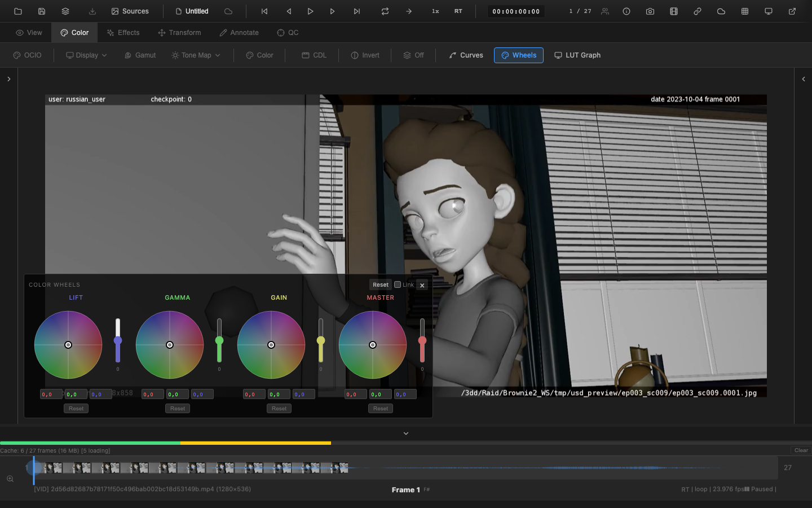Expand the Tone Map dropdown
The height and width of the screenshot is (508, 812).
(195, 55)
